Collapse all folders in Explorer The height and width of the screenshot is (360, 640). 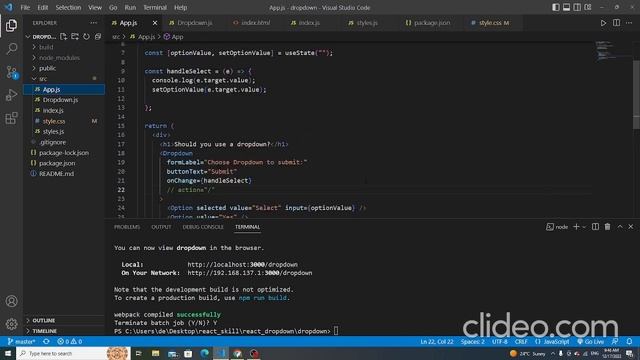coord(98,37)
